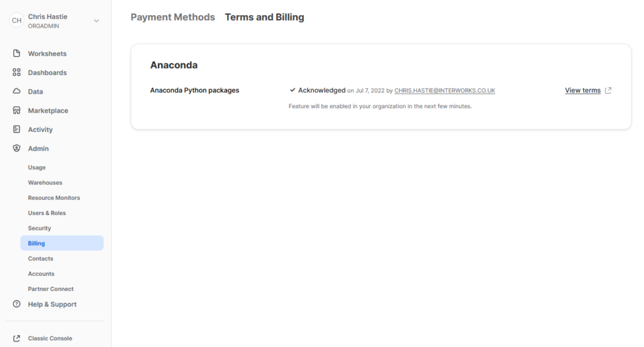Image resolution: width=644 pixels, height=347 pixels.
Task: Open Resource Monitors page
Action: [x=53, y=198]
